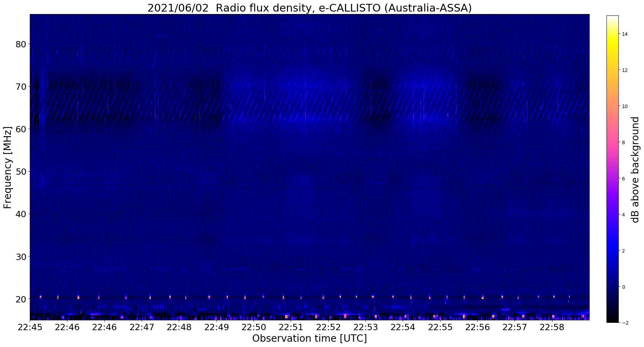Click the 22:53 time tick label

tap(365, 328)
